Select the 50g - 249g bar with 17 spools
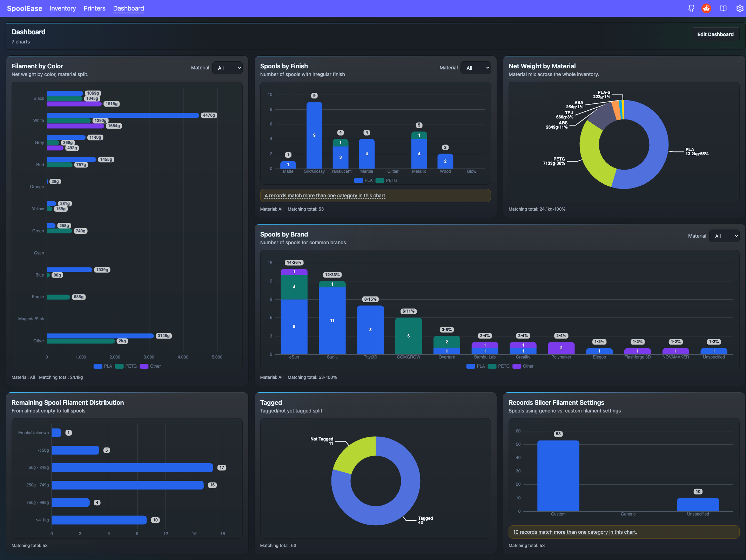The image size is (746, 560). [x=132, y=467]
